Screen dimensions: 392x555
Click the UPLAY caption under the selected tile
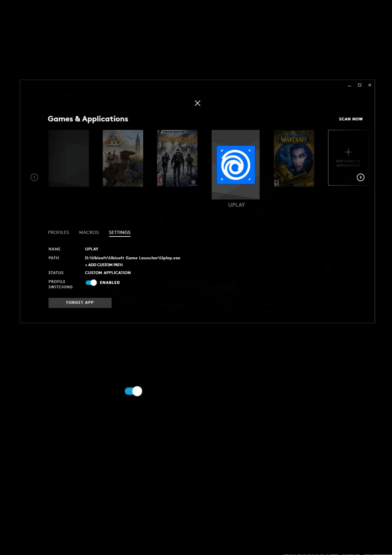pos(236,205)
